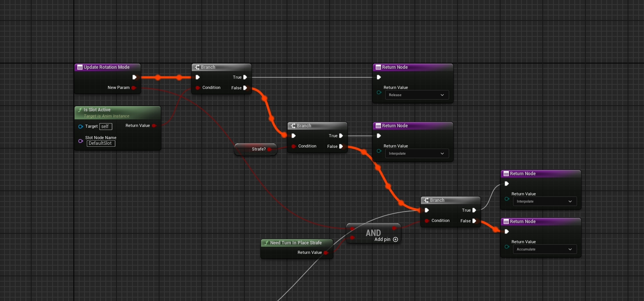Click the top Branch node's Condition pin
Viewport: 644px width, 301px height.
[x=198, y=88]
